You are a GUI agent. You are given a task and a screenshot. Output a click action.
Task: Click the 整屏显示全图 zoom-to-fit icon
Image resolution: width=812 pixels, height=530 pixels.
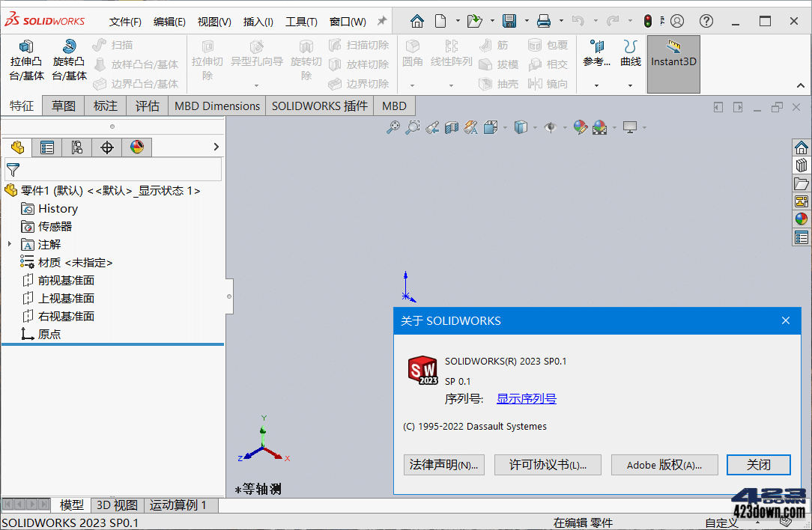pos(393,127)
